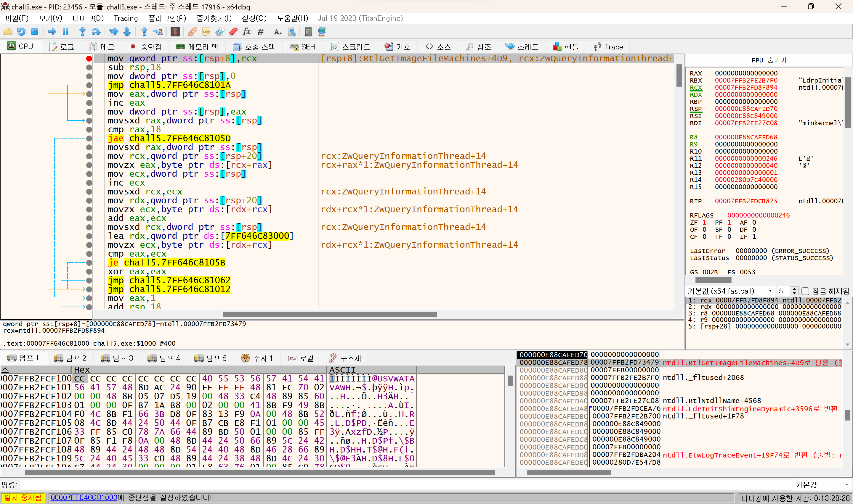Open the Scylla plugin icon
This screenshot has height=504, width=853.
(175, 32)
